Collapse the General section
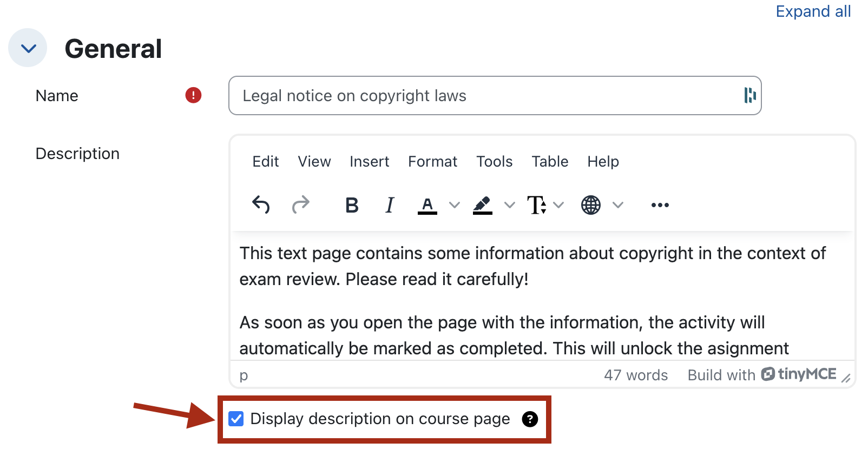 point(28,48)
